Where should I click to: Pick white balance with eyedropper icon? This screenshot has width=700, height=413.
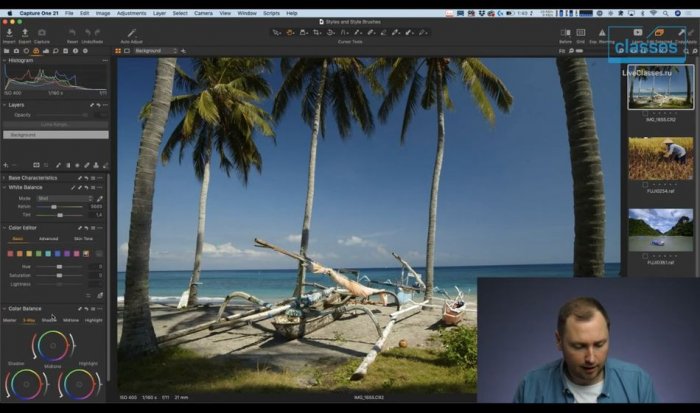(x=100, y=198)
